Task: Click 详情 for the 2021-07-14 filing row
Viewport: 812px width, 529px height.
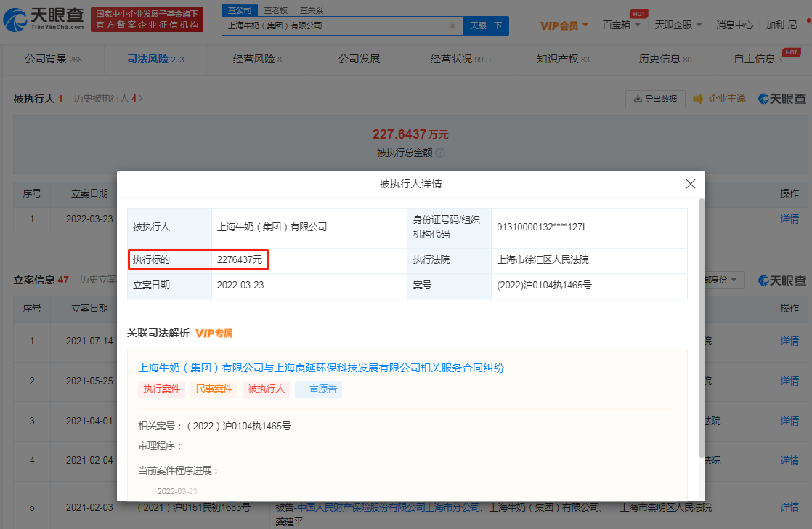Action: [789, 341]
